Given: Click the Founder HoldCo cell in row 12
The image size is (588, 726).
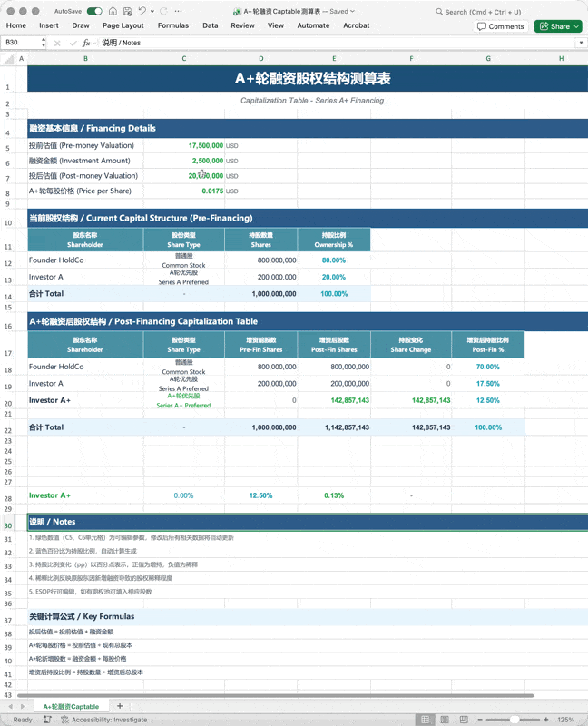Looking at the screenshot, I should click(x=85, y=260).
